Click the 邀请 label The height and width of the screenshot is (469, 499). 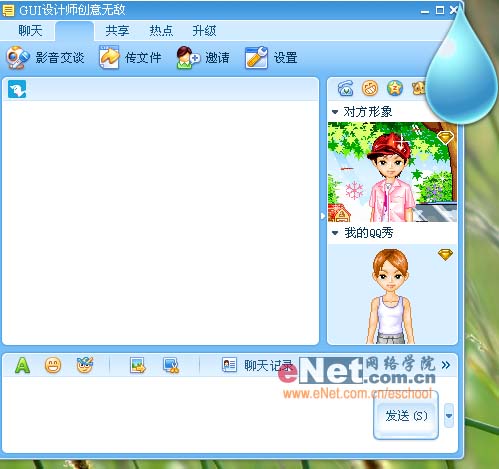[x=217, y=58]
